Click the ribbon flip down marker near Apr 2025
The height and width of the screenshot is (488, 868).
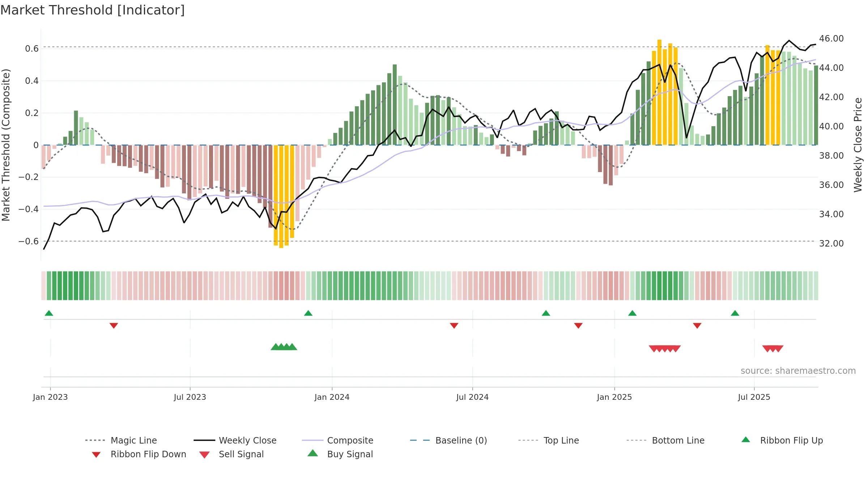[697, 326]
